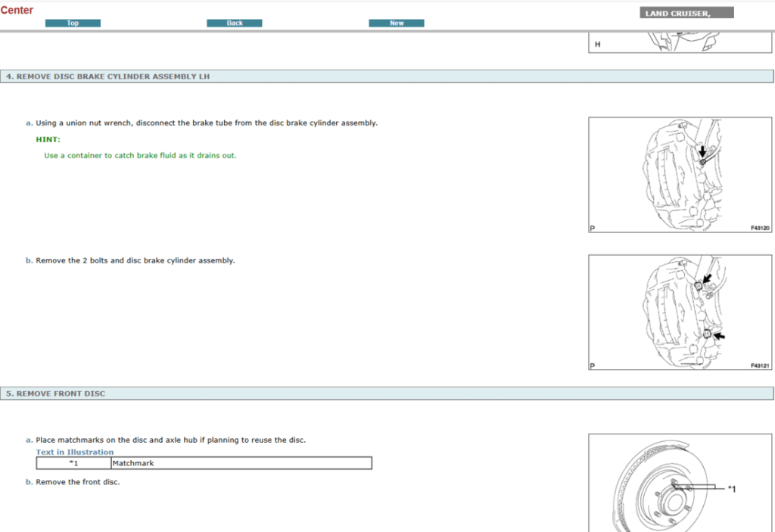This screenshot has width=775, height=532.
Task: Open caliper bolts illustration F43121
Action: point(680,312)
